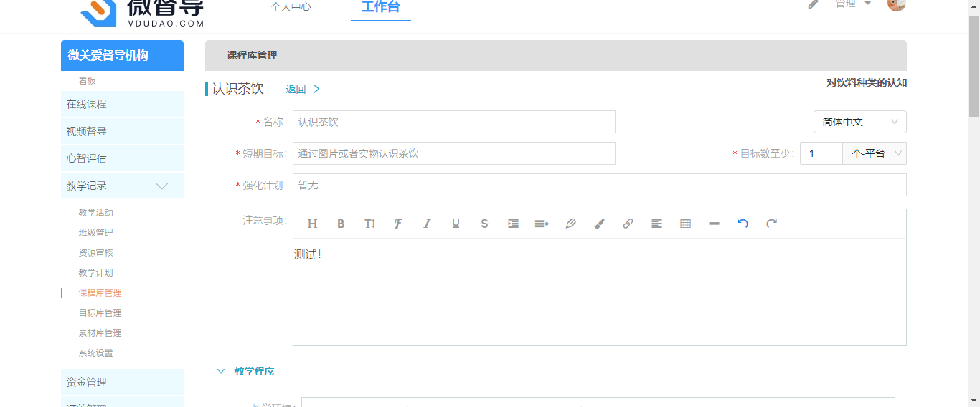Screen dimensions: 980x407
Task: Toggle bold in the notes editor
Action: click(341, 224)
